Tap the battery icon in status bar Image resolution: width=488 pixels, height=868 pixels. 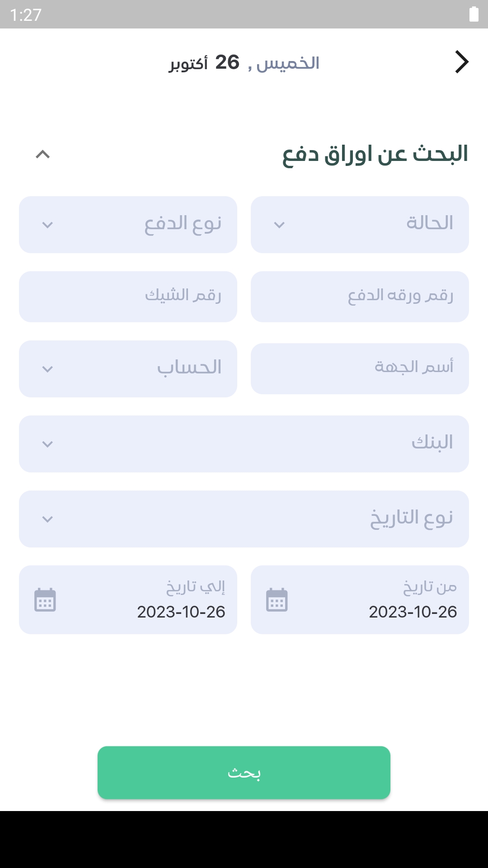[474, 14]
